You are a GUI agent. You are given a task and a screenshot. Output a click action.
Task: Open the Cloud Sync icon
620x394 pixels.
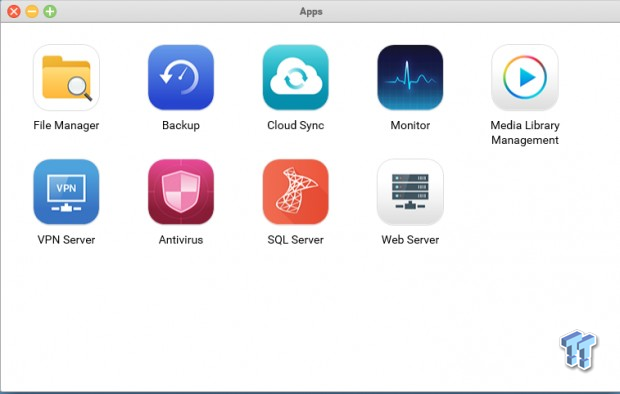[295, 78]
